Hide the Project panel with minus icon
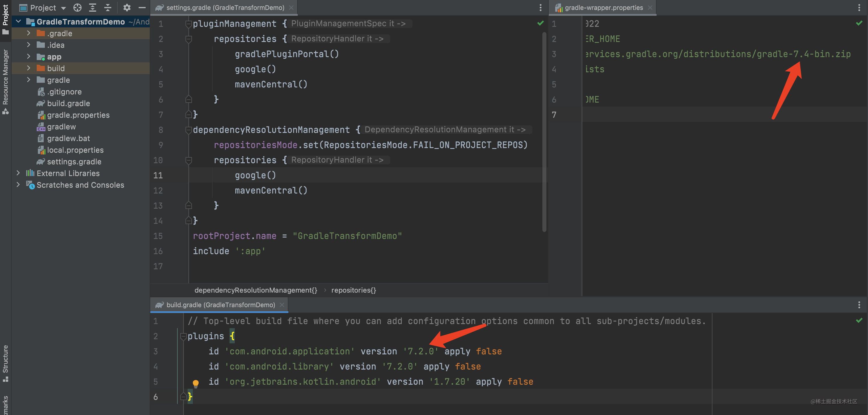The height and width of the screenshot is (415, 868). pyautogui.click(x=142, y=7)
